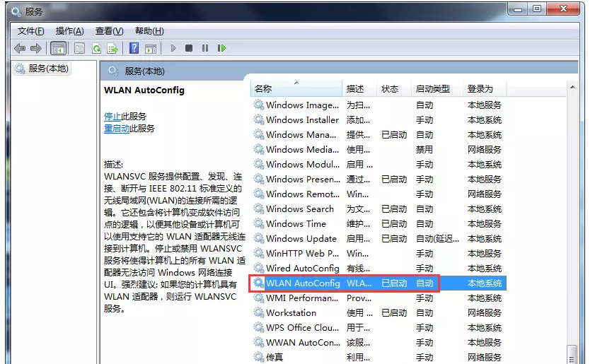Sort by the 登录为 column header
Screen dimensions: 595x364
point(485,89)
